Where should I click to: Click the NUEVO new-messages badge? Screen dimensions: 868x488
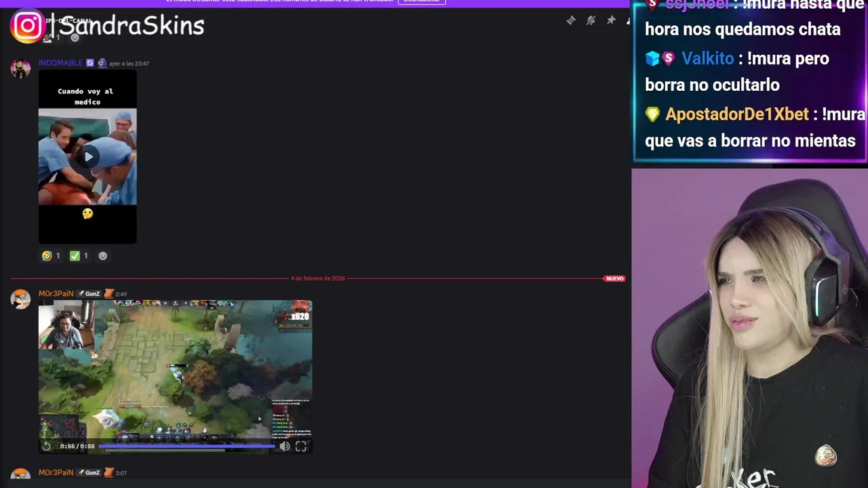point(614,279)
